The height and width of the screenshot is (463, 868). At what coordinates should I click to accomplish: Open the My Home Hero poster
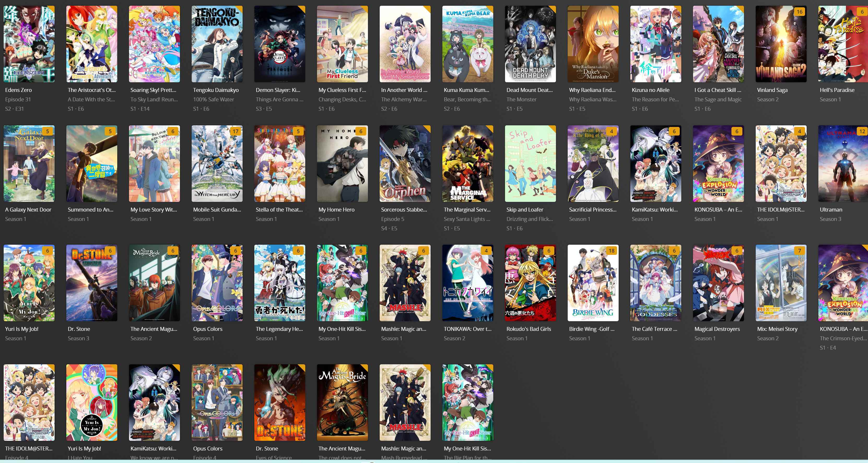tap(342, 163)
